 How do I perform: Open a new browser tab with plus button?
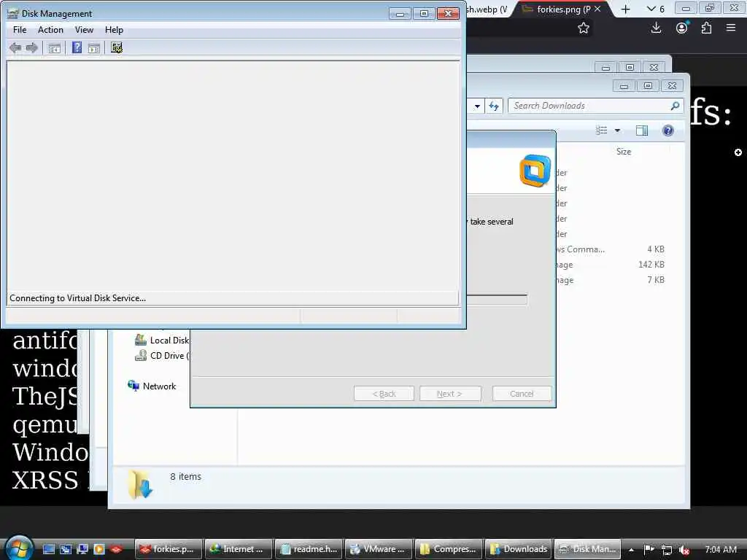pos(625,9)
